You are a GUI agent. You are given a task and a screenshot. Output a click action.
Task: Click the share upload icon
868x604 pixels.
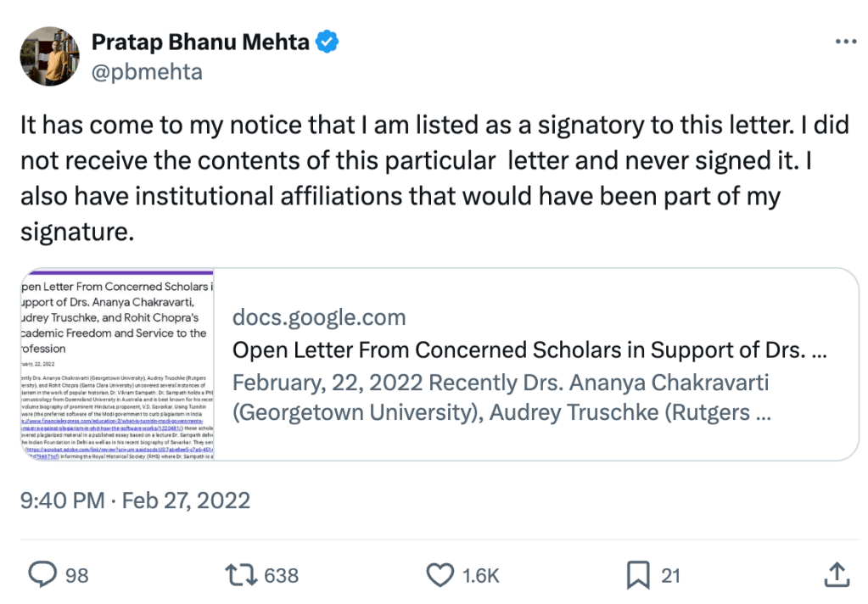coord(837,575)
